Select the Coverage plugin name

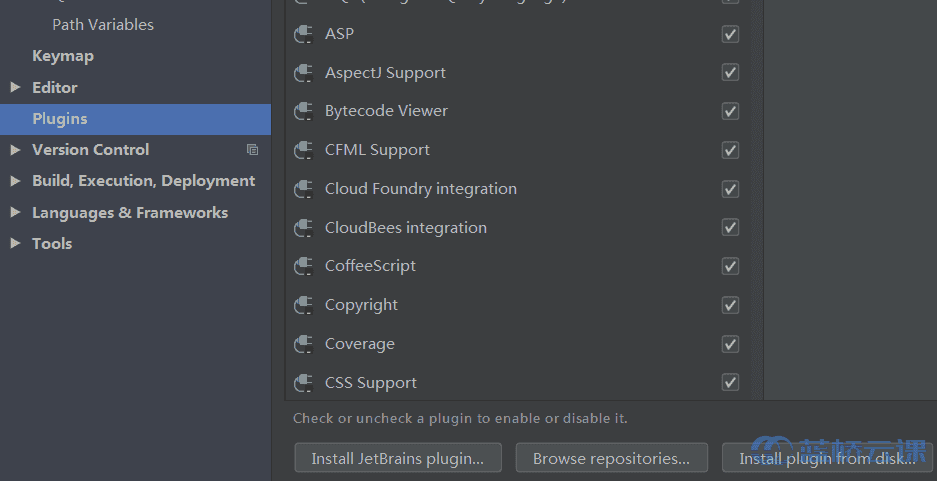pyautogui.click(x=359, y=344)
